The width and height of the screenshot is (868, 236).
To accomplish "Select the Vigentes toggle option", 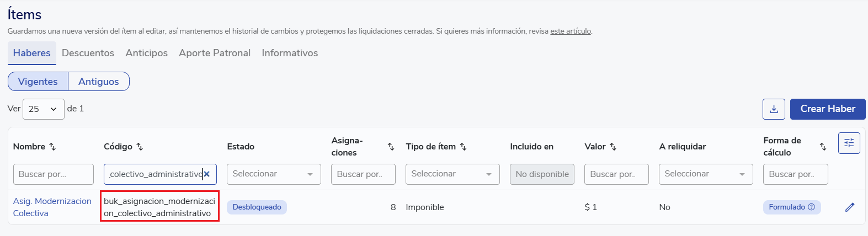I will click(38, 82).
